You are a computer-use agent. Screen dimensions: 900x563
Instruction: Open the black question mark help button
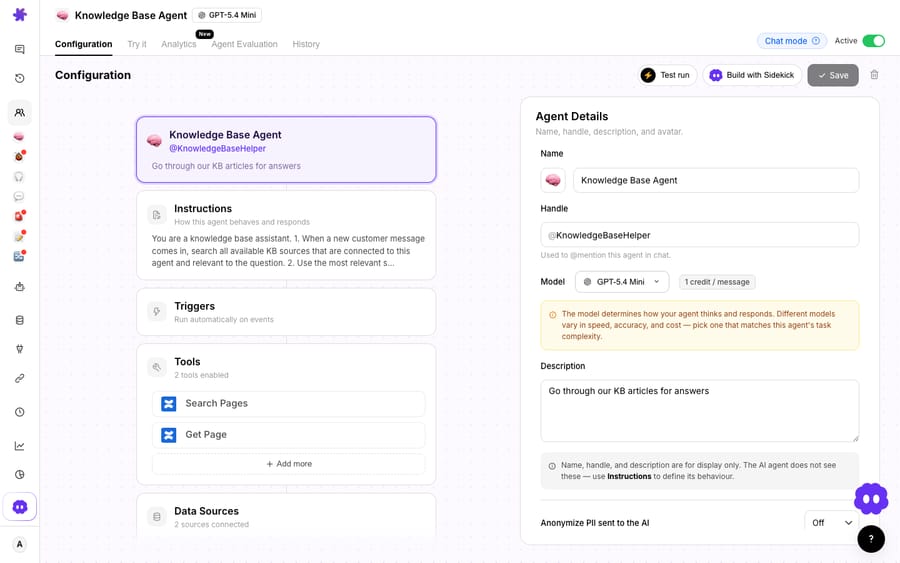pos(871,539)
